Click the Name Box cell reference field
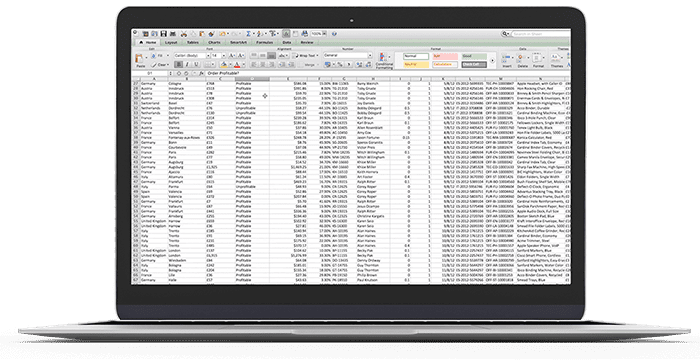 [150, 73]
